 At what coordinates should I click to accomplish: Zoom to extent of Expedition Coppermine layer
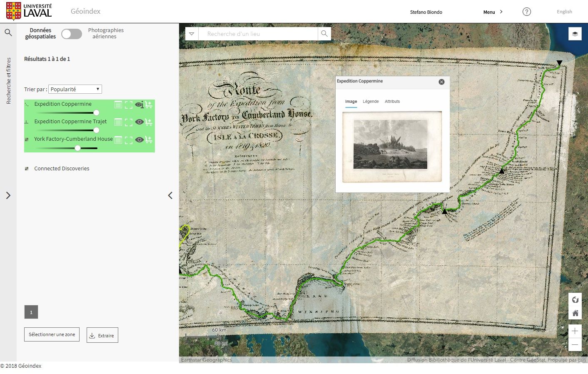129,105
